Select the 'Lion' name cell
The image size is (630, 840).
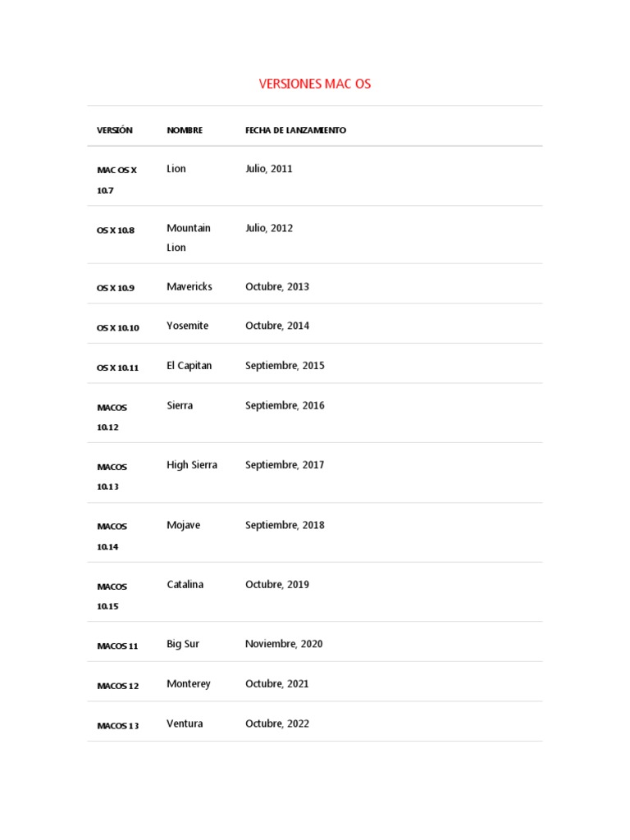tap(176, 169)
